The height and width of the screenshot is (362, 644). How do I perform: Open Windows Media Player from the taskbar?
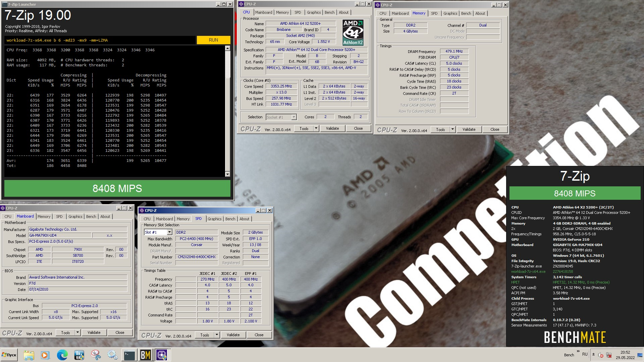(x=45, y=355)
